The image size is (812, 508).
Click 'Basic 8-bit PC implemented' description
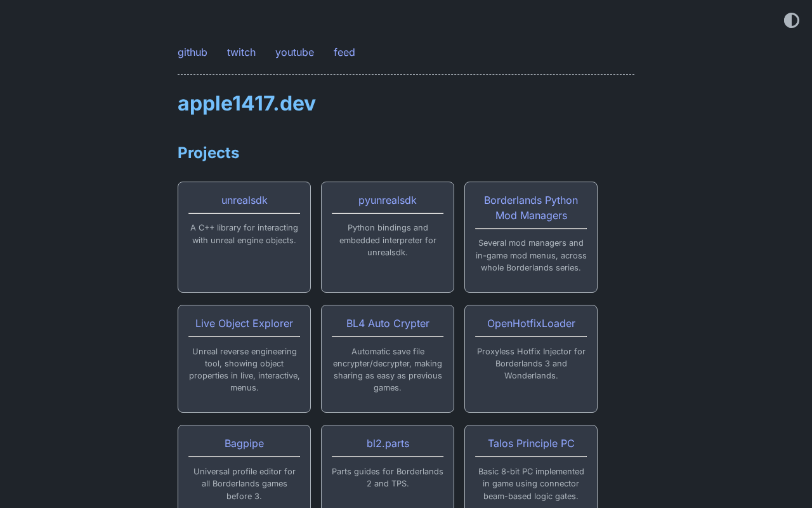click(531, 484)
